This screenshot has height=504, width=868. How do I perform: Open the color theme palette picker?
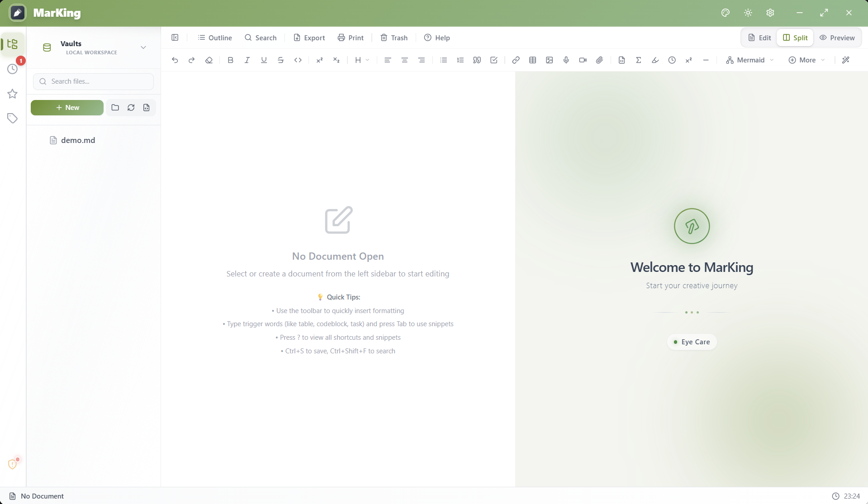[726, 13]
